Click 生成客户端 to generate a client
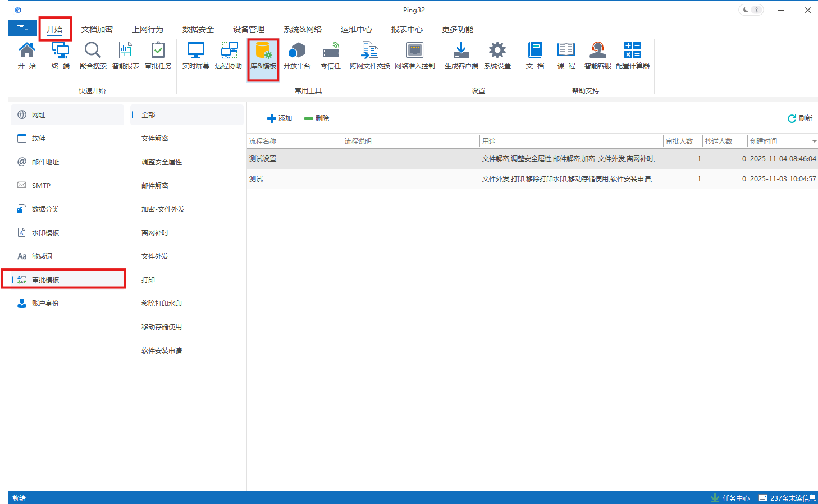Viewport: 818px width, 504px height. [x=461, y=54]
